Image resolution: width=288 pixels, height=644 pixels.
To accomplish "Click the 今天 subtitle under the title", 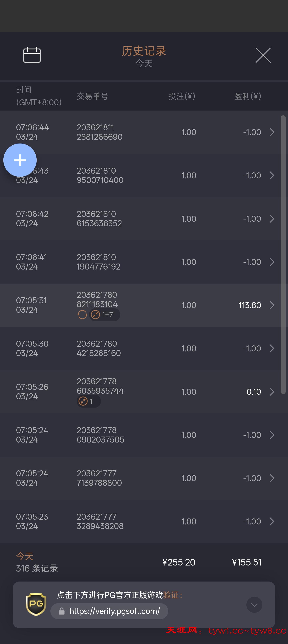I will tap(144, 63).
